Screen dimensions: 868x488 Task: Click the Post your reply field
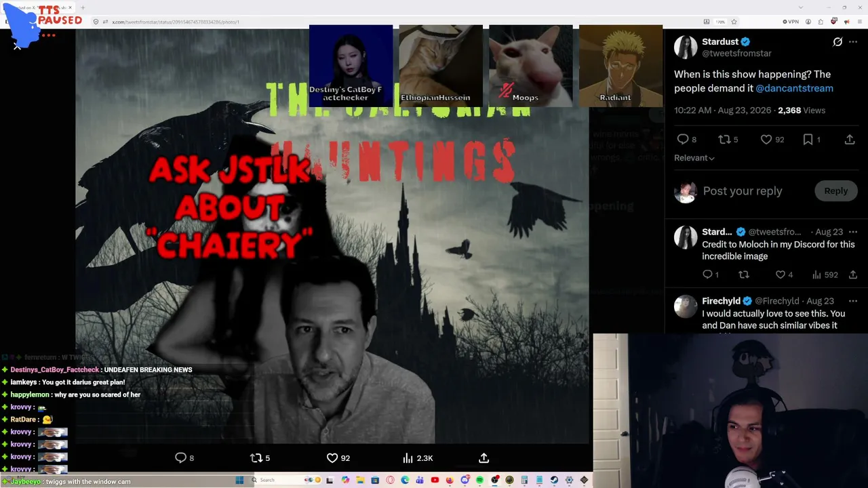pyautogui.click(x=743, y=191)
